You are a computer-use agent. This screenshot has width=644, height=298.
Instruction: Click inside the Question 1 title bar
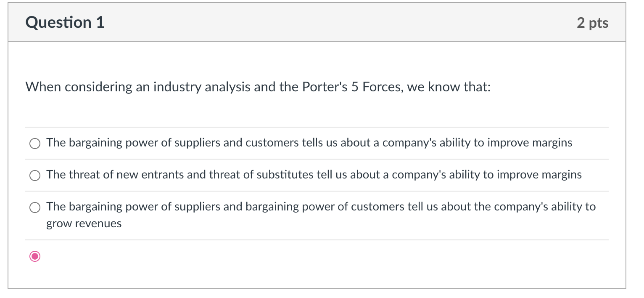tap(294, 22)
